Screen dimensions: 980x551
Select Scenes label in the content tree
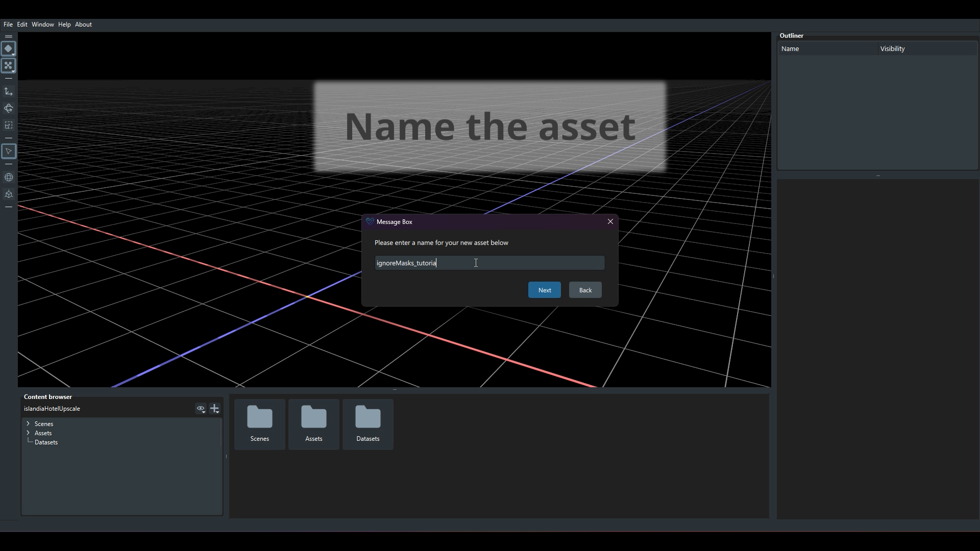pos(44,424)
